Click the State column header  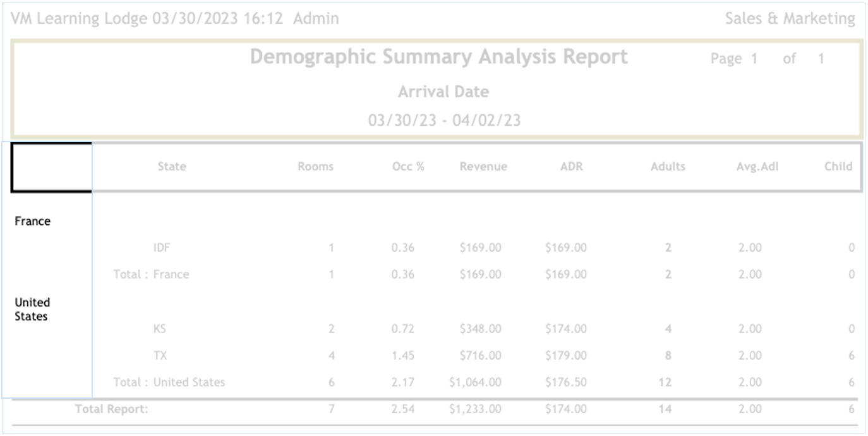[172, 167]
